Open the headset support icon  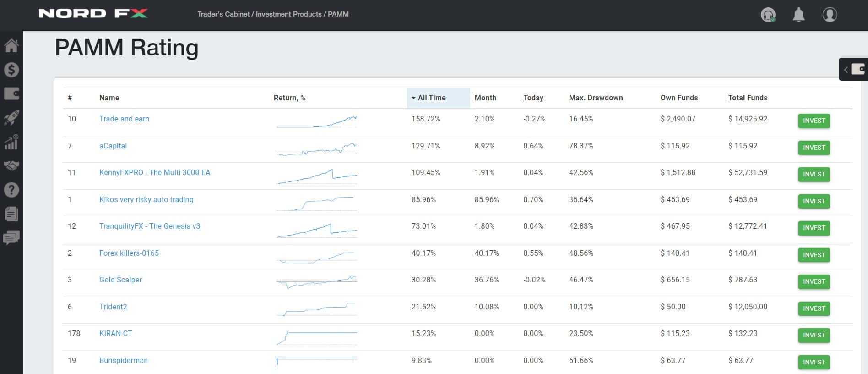pyautogui.click(x=768, y=15)
